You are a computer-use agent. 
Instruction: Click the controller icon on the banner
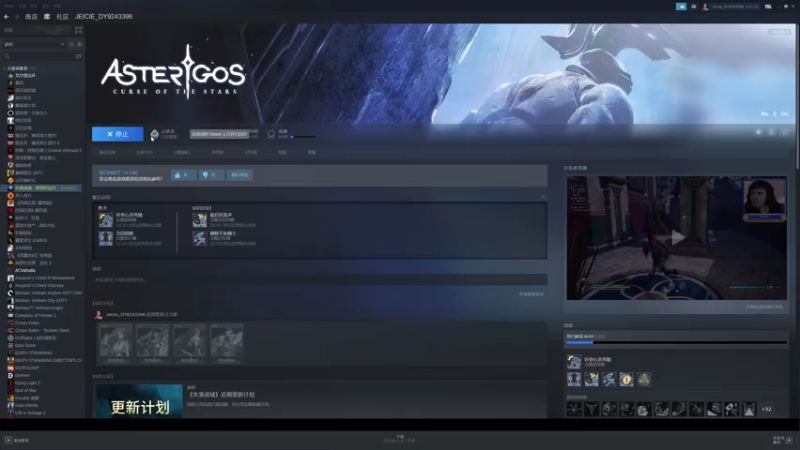pos(785,114)
